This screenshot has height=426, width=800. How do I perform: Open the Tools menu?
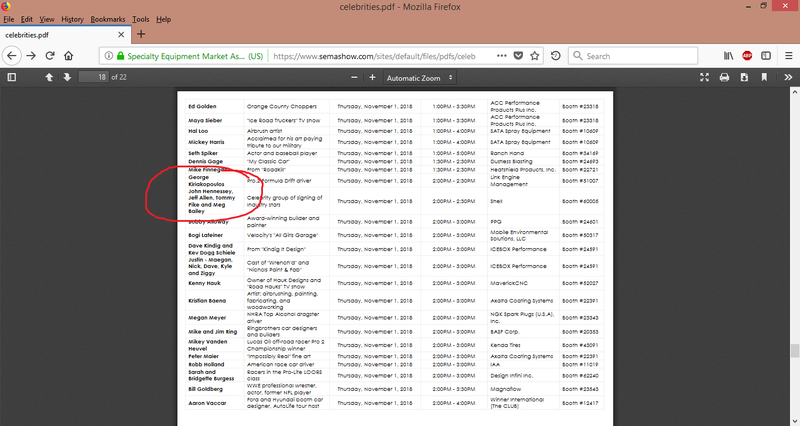tap(141, 19)
